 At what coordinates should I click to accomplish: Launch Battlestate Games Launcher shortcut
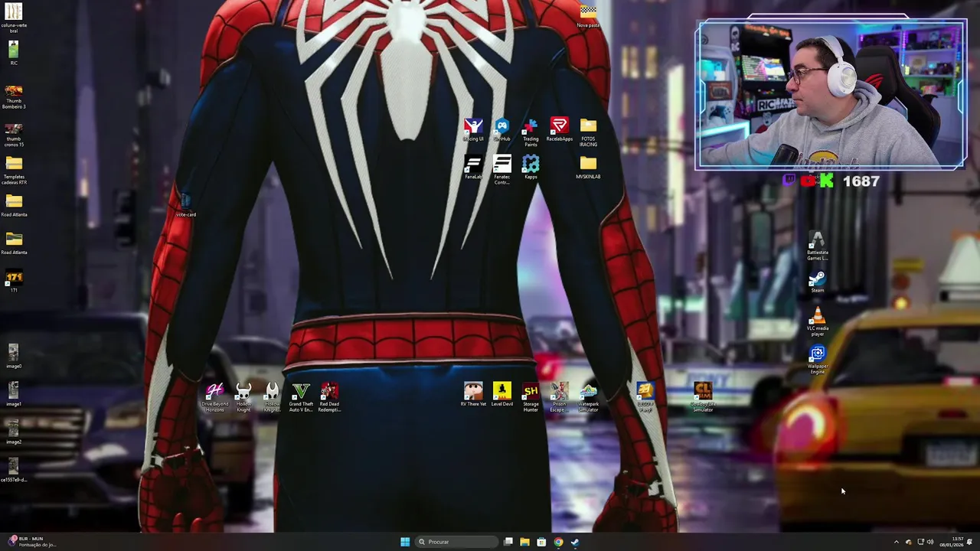point(818,246)
